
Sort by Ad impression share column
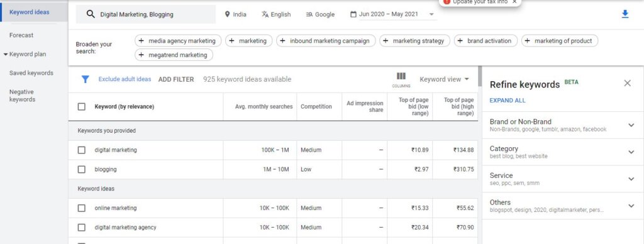[365, 107]
